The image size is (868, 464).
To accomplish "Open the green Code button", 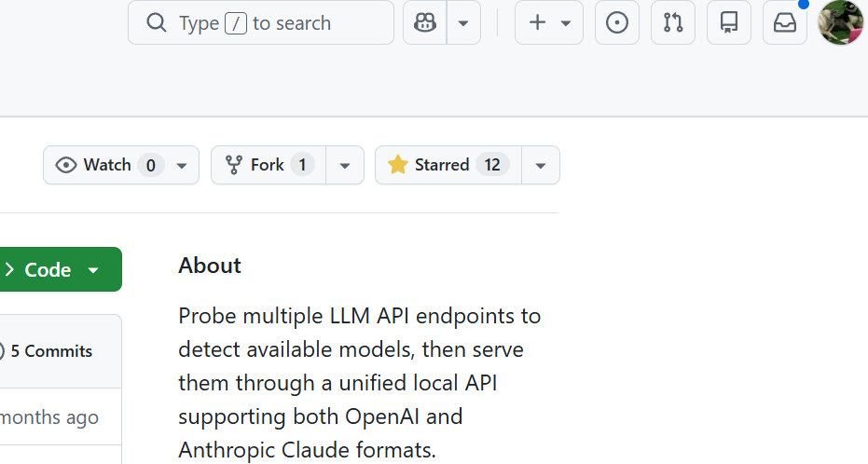I will [58, 269].
